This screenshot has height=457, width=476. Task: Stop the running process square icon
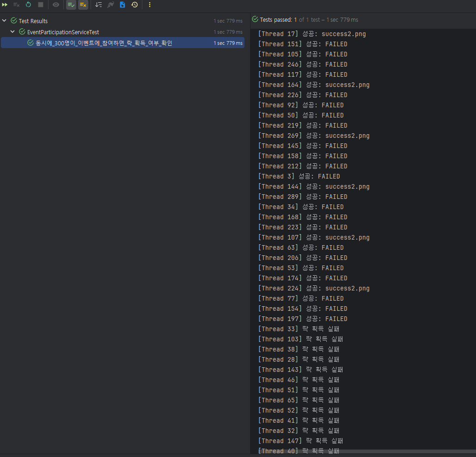(40, 5)
